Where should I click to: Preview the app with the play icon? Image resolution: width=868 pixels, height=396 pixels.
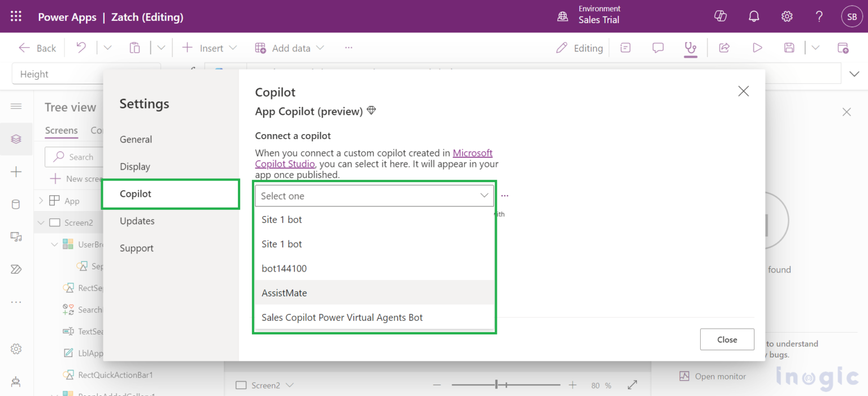tap(757, 48)
